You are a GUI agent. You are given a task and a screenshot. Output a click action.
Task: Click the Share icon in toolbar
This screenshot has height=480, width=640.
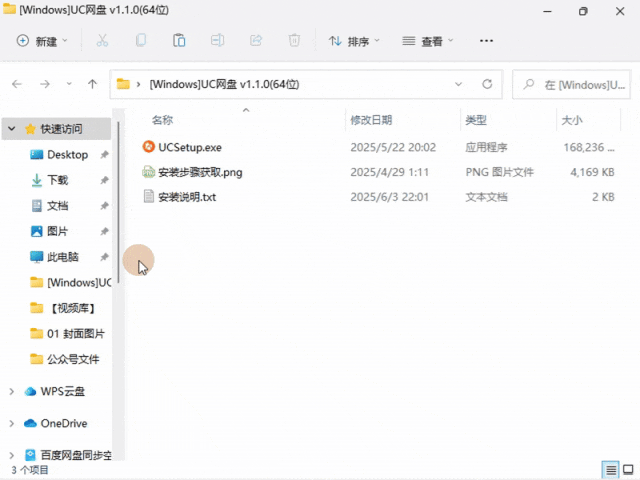click(256, 41)
